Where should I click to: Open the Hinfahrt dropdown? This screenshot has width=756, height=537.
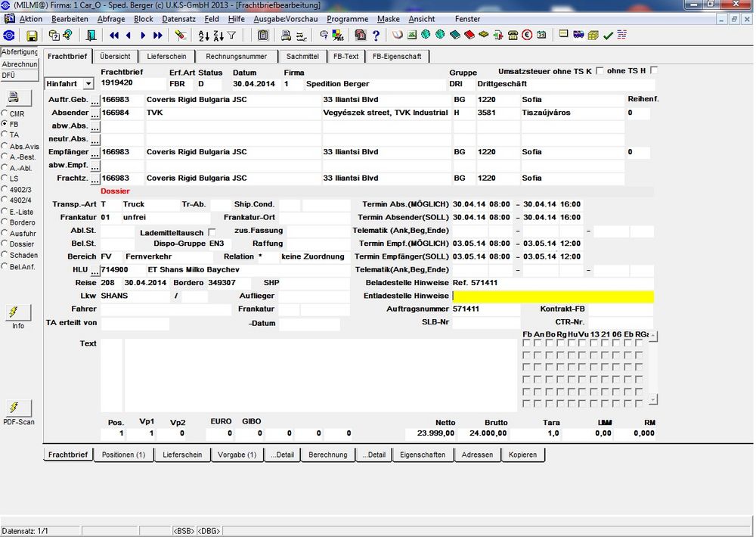pos(88,83)
